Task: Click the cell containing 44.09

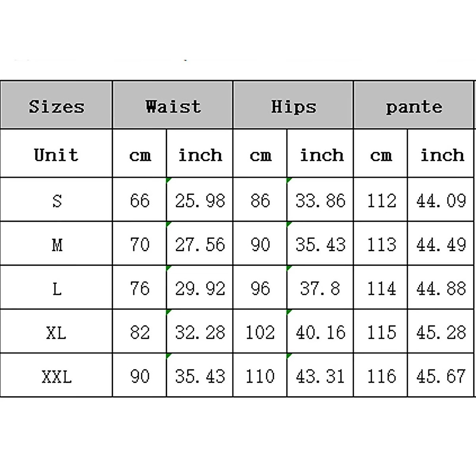Action: [x=441, y=200]
